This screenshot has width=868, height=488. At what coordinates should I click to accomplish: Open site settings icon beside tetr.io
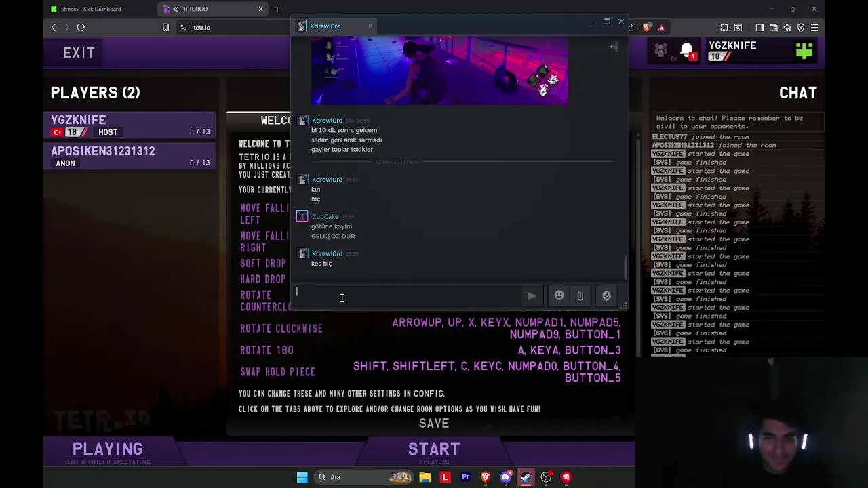click(x=183, y=27)
